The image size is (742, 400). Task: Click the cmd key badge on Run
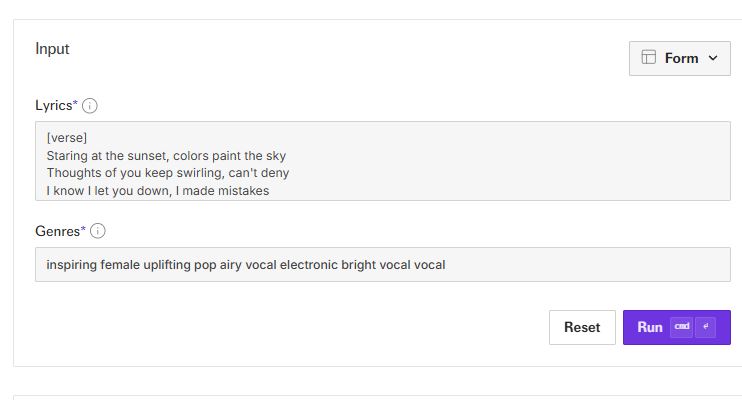[681, 327]
